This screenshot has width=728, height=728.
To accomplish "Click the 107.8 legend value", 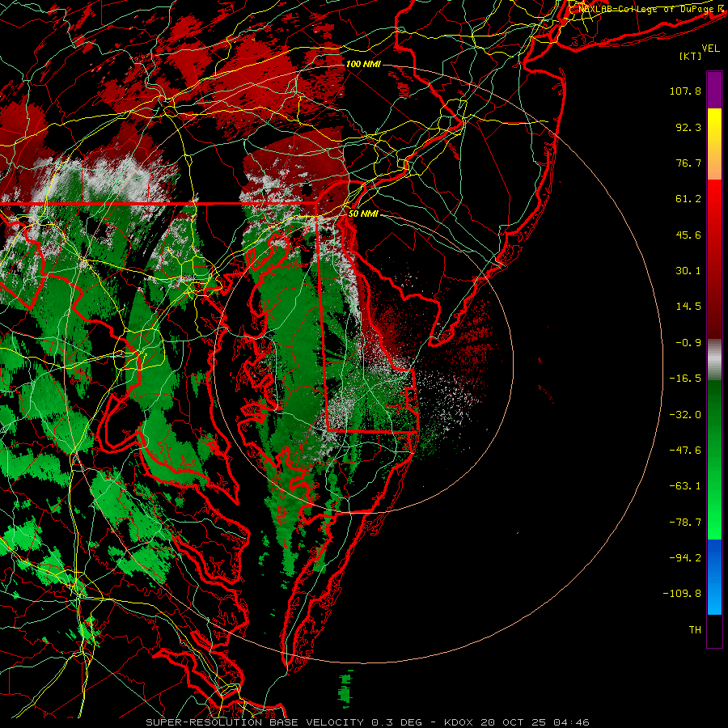I will (x=685, y=91).
